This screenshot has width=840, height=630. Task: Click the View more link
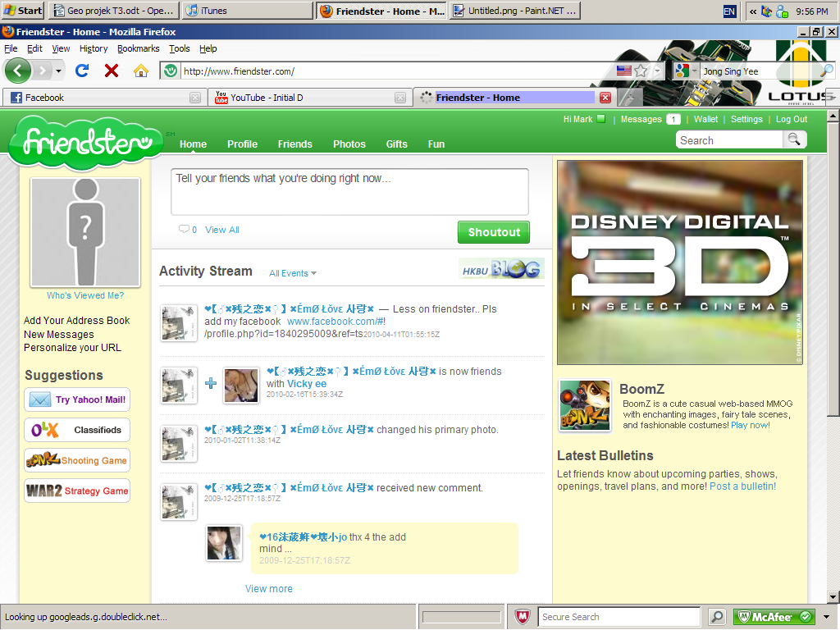tap(269, 588)
